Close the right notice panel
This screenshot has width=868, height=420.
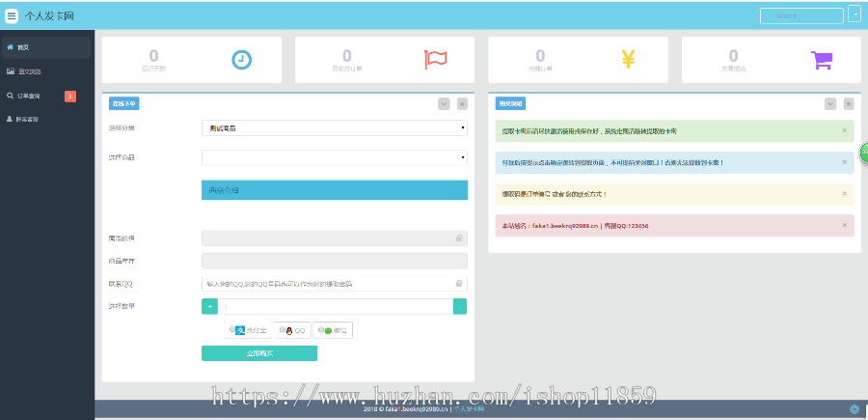pyautogui.click(x=849, y=103)
